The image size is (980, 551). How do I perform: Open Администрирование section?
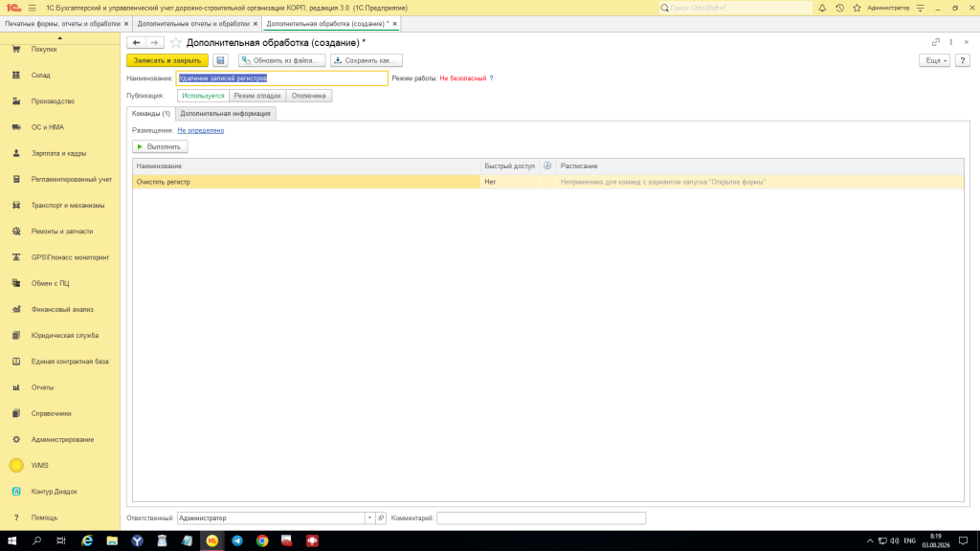coord(62,440)
